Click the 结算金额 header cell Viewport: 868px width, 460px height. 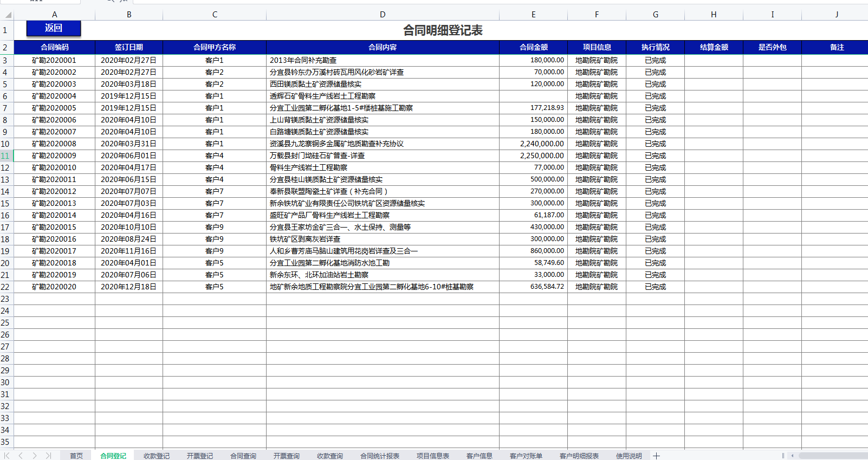[714, 47]
